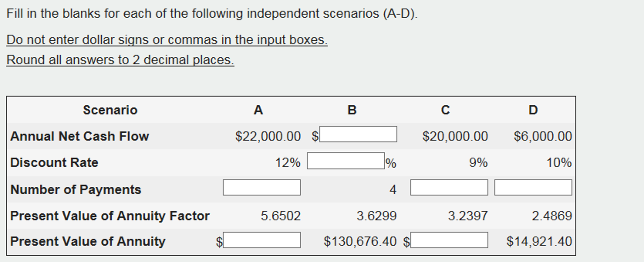Click the Round all answers to 2 decimal places text
Screen dimensions: 644x262
click(x=121, y=59)
